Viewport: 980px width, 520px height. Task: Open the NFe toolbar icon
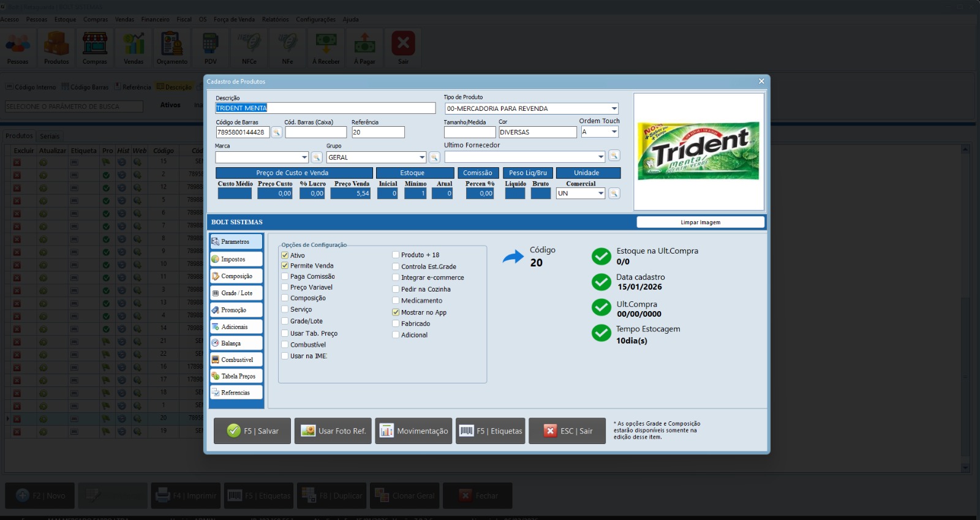pos(287,48)
